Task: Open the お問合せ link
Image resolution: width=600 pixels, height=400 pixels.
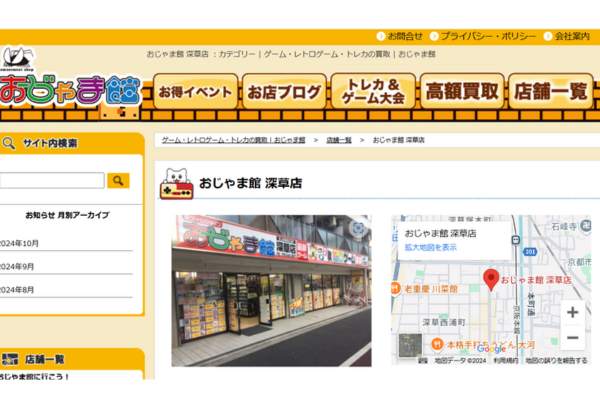Action: [400, 36]
